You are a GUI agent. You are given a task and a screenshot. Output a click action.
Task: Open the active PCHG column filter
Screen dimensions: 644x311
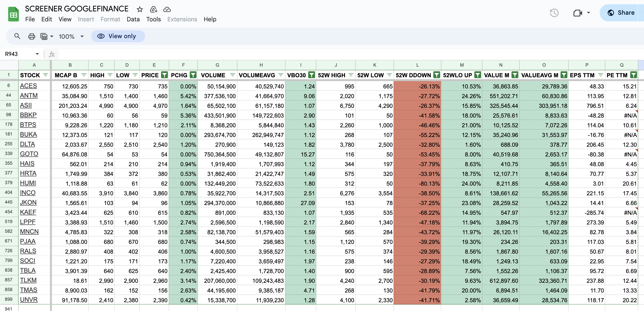[x=193, y=75]
